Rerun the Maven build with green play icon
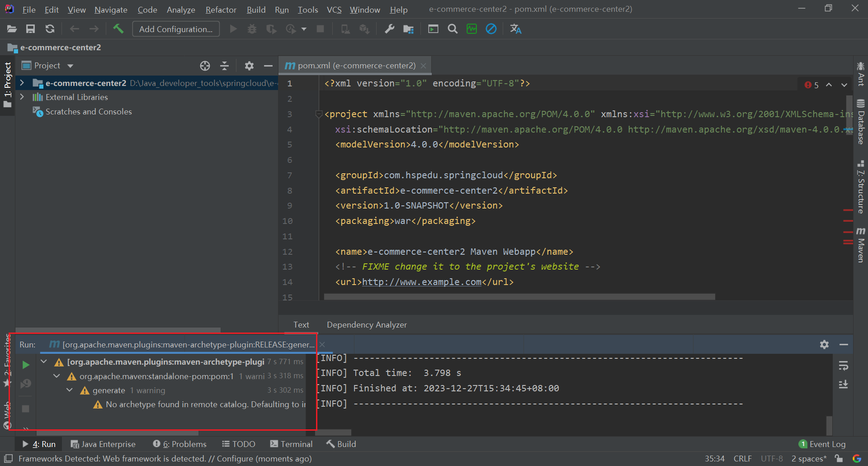Image resolution: width=868 pixels, height=466 pixels. (x=26, y=365)
